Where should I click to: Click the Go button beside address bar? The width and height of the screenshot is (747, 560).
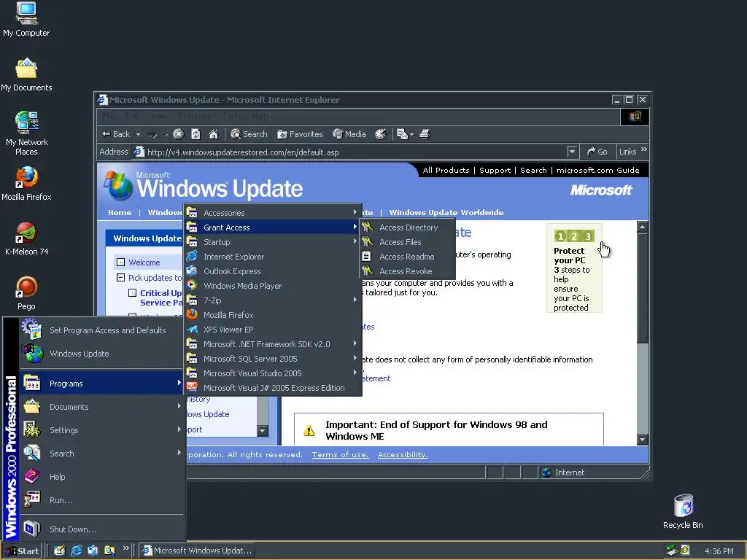(x=597, y=152)
